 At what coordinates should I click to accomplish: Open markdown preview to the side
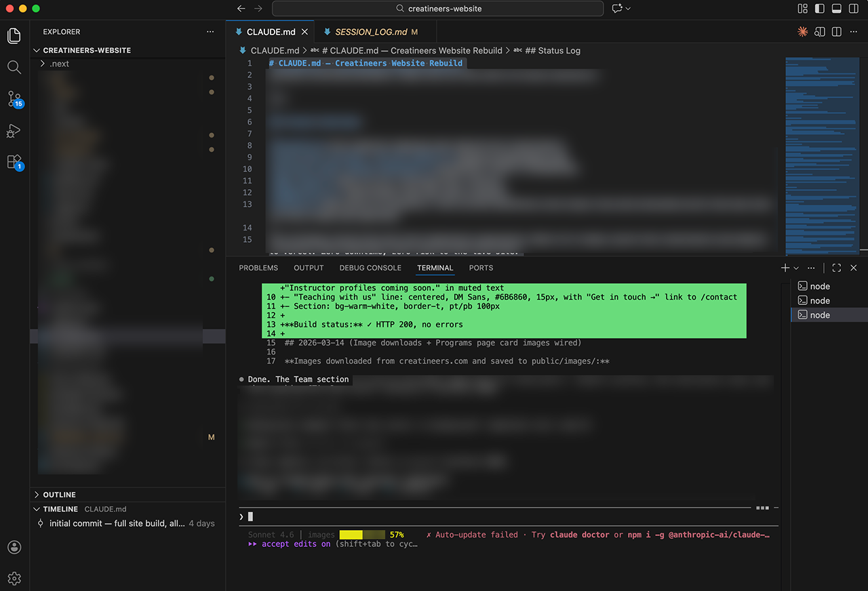(820, 32)
